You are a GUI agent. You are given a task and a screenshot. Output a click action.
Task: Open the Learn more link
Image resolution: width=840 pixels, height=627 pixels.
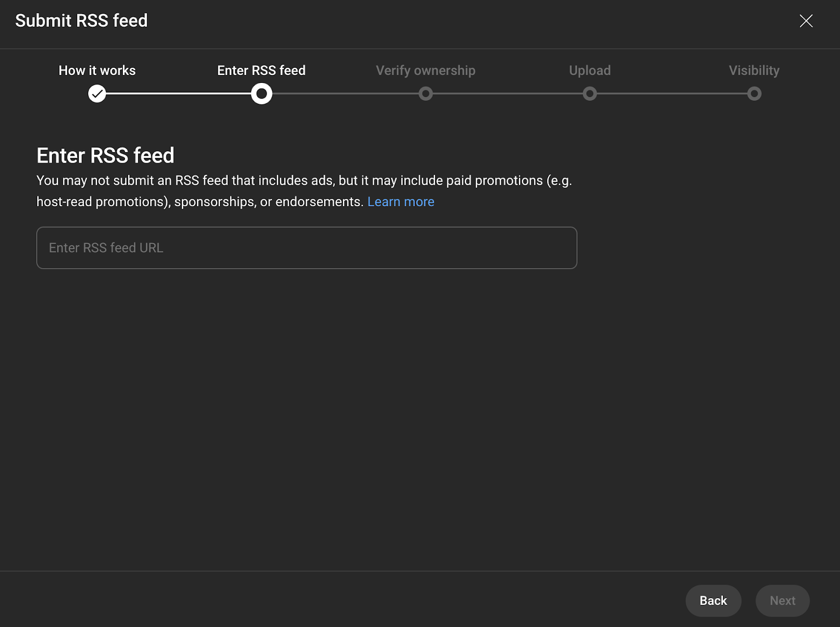point(401,202)
